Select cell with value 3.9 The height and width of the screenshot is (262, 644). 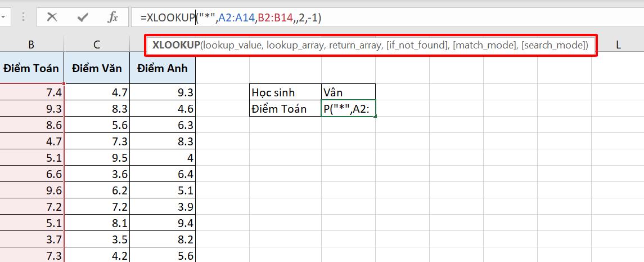(x=162, y=207)
